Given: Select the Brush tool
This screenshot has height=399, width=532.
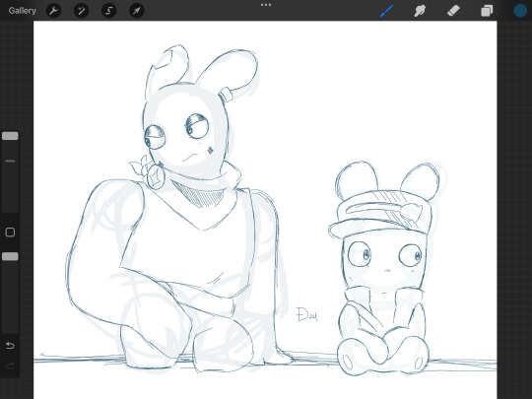Looking at the screenshot, I should pyautogui.click(x=387, y=11).
